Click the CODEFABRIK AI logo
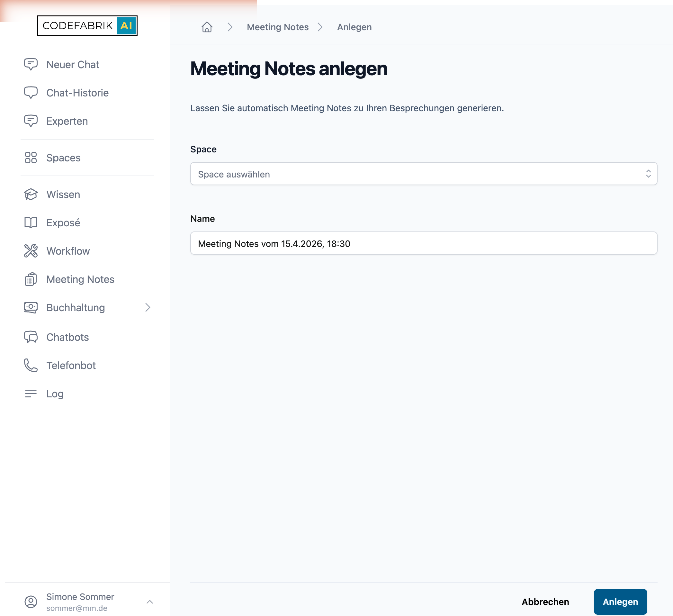Screen dimensions: 673x616 point(87,26)
